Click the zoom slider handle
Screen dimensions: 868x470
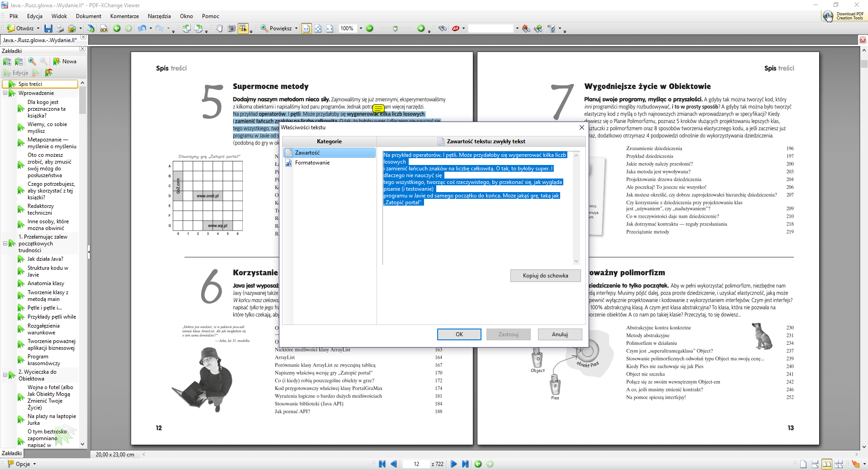coord(396,28)
